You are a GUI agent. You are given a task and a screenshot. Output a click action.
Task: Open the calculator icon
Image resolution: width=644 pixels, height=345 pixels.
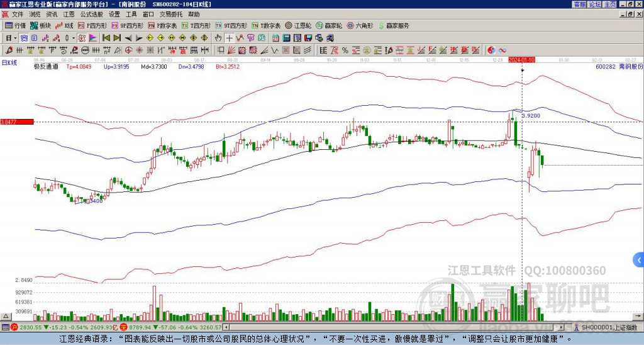tap(287, 38)
